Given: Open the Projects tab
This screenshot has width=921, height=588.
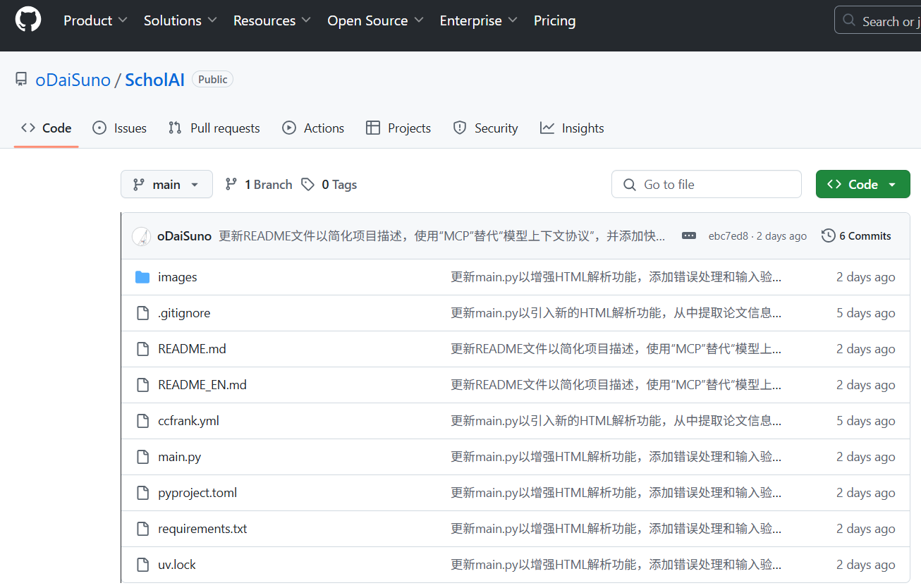Looking at the screenshot, I should coord(398,128).
